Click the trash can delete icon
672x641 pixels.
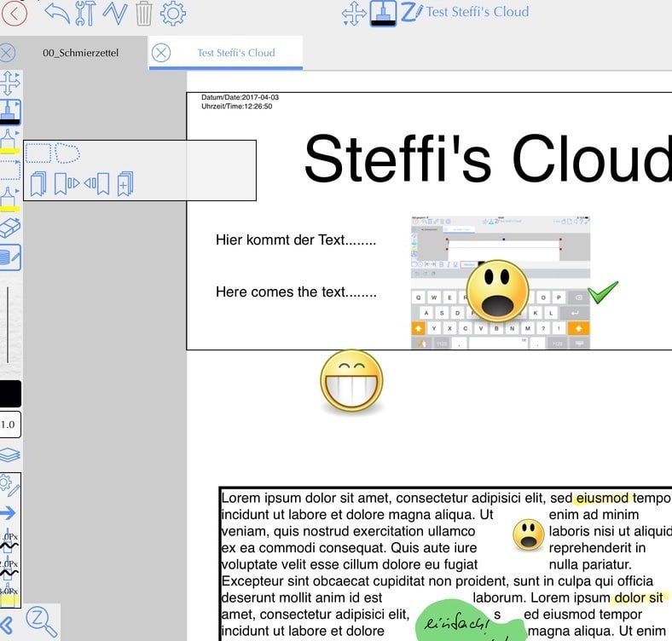[x=144, y=13]
